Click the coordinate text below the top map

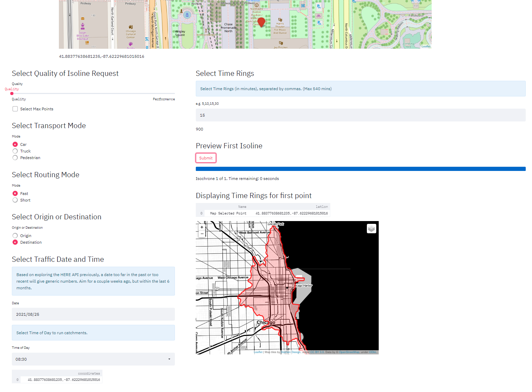pos(101,56)
